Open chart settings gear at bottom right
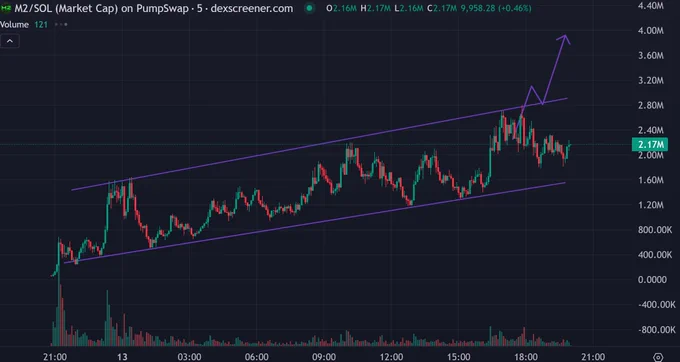This screenshot has width=680, height=362. point(658,357)
